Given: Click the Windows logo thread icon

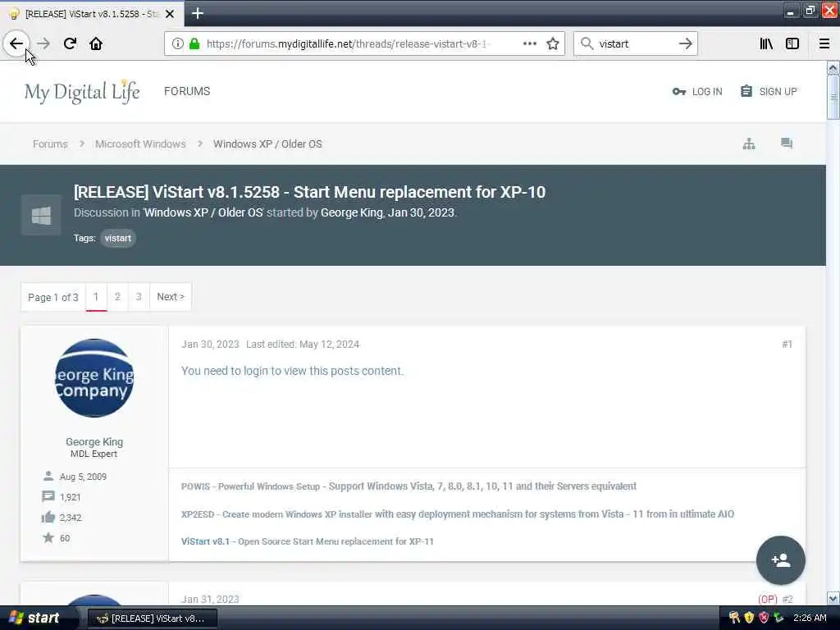Looking at the screenshot, I should [41, 216].
